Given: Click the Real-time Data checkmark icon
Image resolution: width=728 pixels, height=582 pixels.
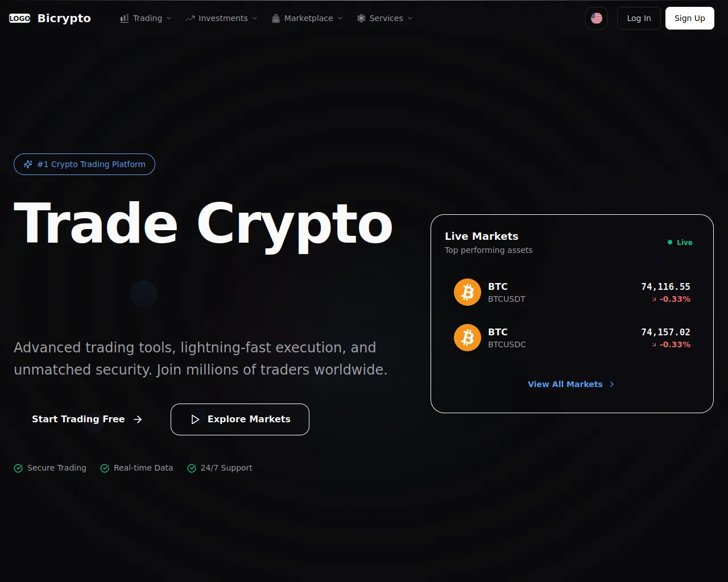Looking at the screenshot, I should [x=105, y=468].
